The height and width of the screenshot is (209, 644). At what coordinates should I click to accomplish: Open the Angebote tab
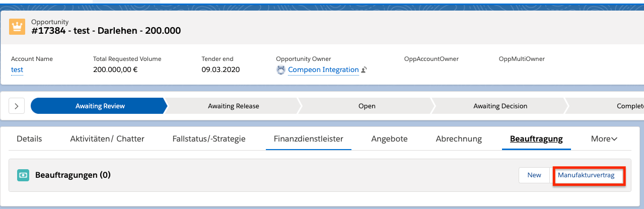pyautogui.click(x=389, y=139)
